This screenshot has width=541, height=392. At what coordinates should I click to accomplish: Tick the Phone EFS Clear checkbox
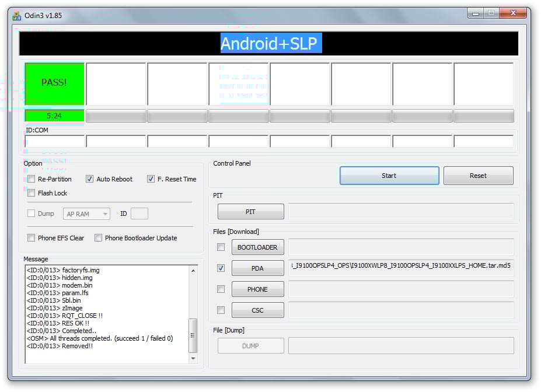click(32, 238)
